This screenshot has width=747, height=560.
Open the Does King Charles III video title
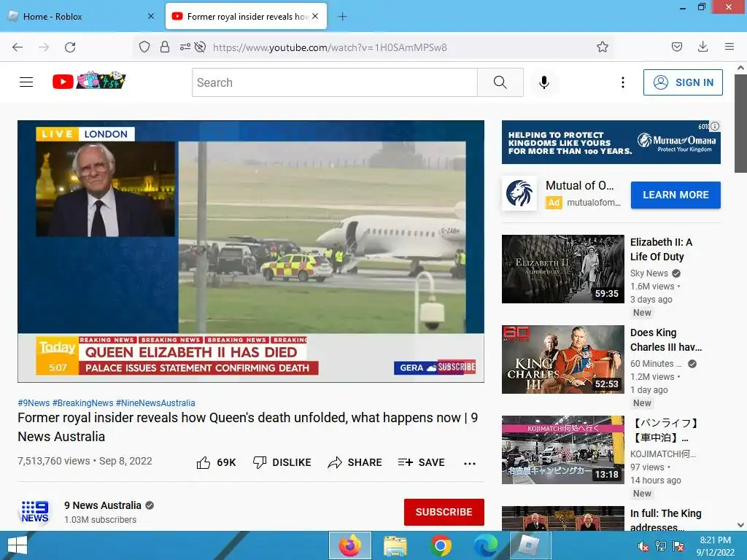[666, 340]
